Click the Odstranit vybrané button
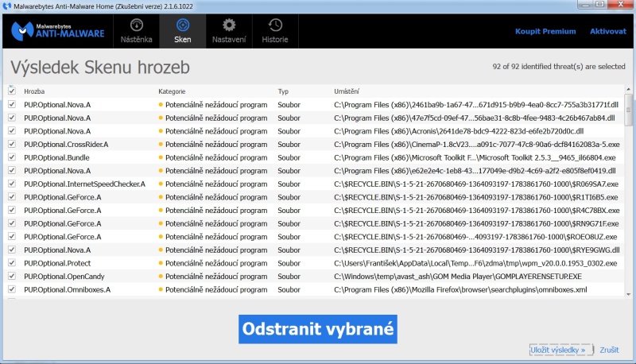Screen dimensions: 636x364 [317, 329]
